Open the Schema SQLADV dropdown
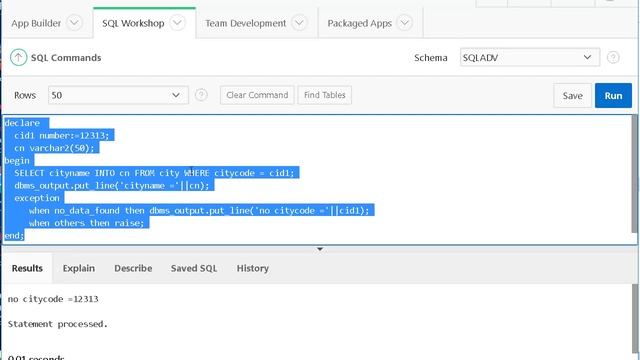Image resolution: width=640 pixels, height=360 pixels. (x=529, y=58)
